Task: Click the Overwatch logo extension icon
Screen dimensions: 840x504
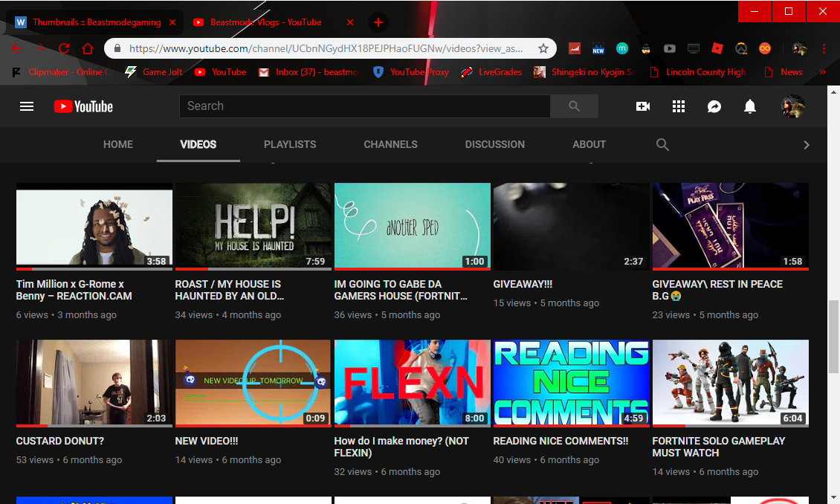Action: coord(741,49)
